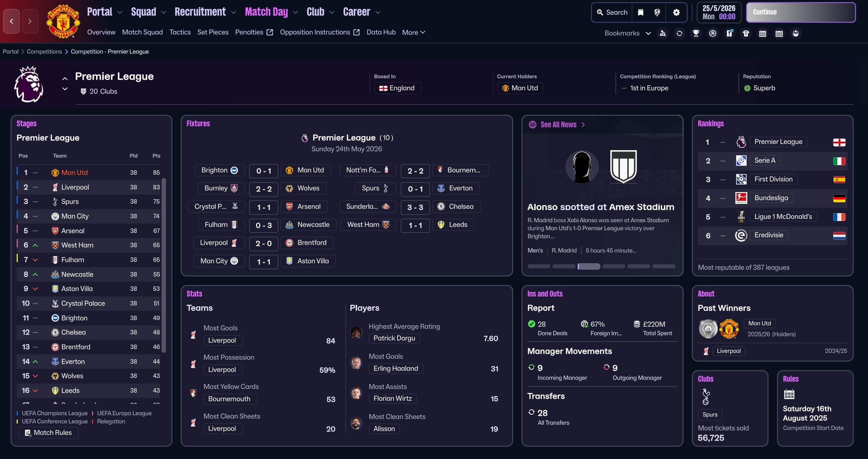Open the trophy competitions bookmark icon
Screen dimensions: 868x459
(696, 33)
